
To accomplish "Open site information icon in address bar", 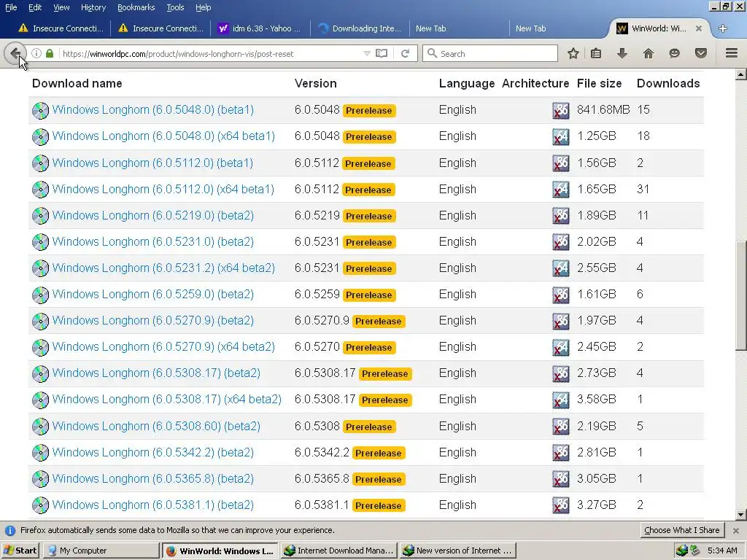I will (36, 53).
